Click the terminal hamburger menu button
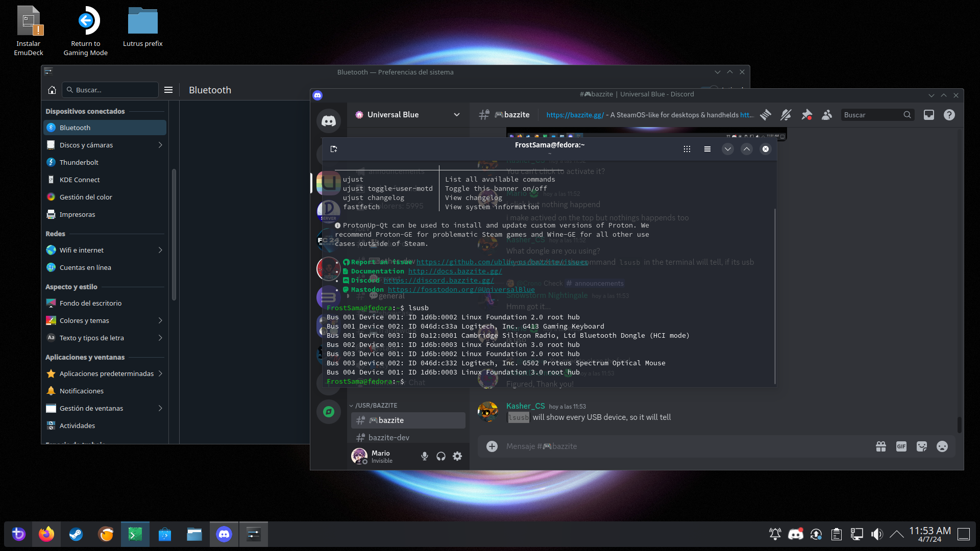Screen dimensions: 980x551 [x=707, y=149]
